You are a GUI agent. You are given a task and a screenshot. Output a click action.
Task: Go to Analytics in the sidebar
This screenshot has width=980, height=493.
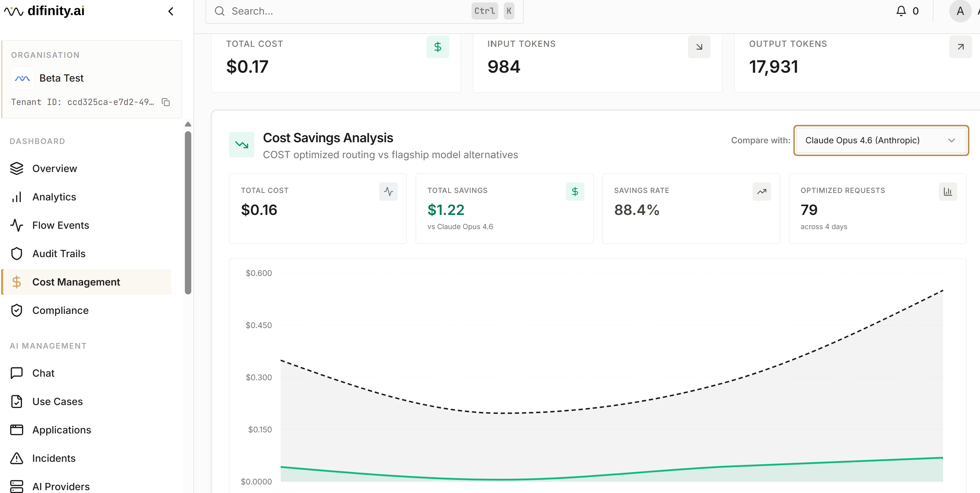(x=54, y=196)
